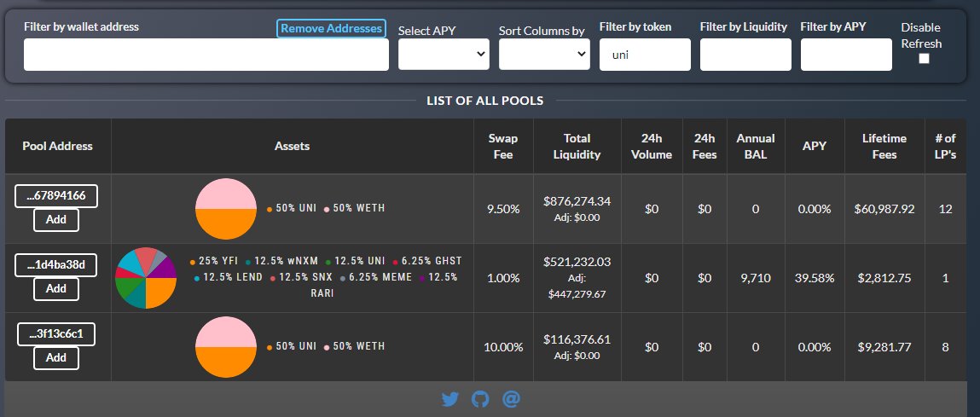Screen dimensions: 980x417
Task: Open the Select APY dropdown
Action: pyautogui.click(x=444, y=54)
